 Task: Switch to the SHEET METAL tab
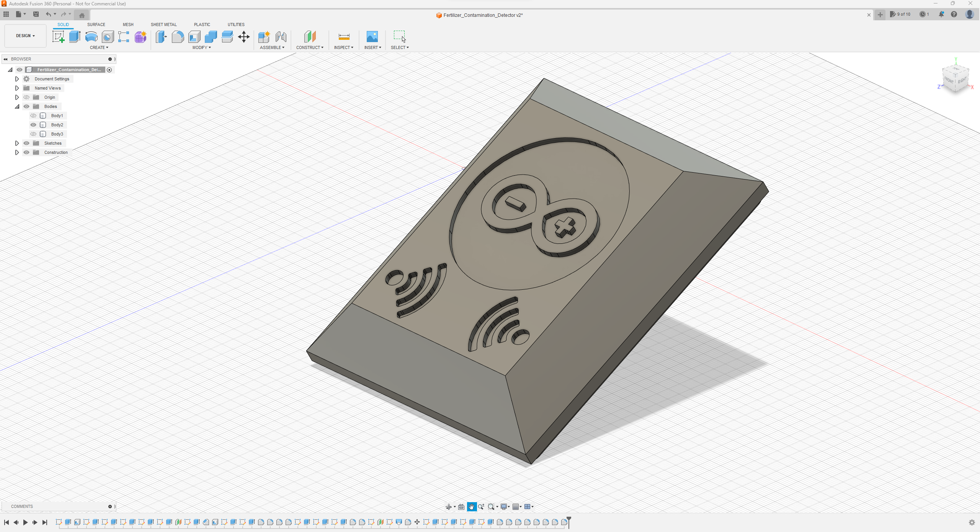pyautogui.click(x=163, y=24)
